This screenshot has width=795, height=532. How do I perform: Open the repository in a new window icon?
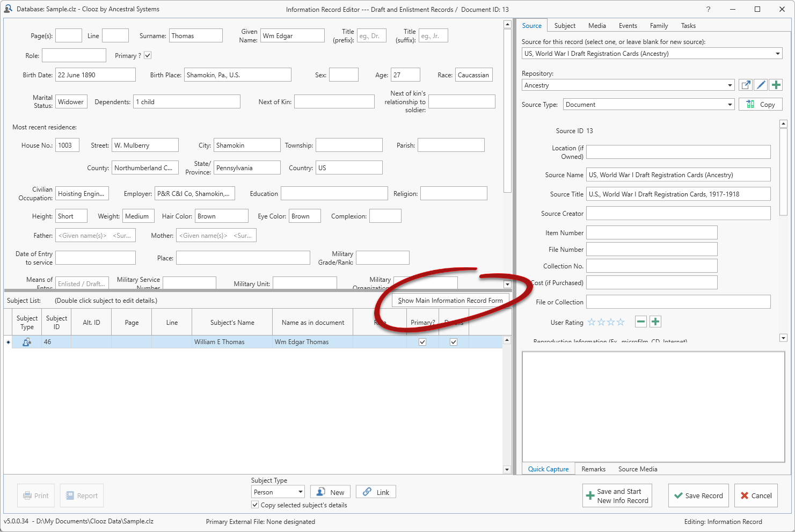point(745,85)
